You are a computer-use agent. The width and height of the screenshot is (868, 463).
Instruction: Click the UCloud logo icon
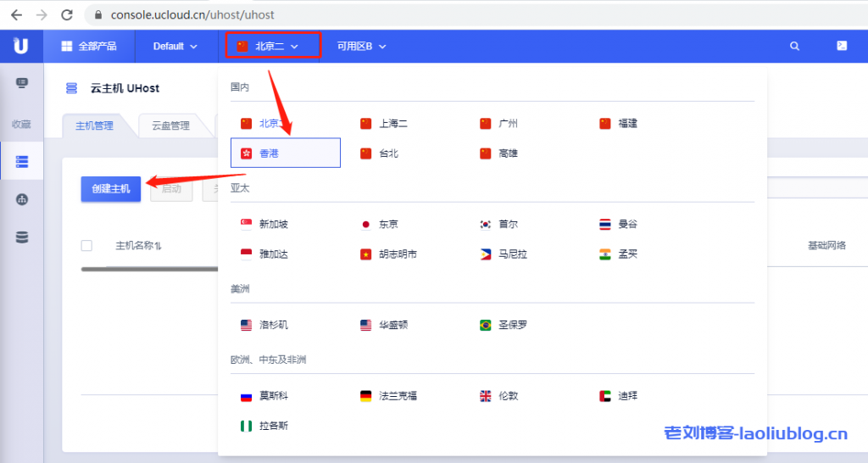[21, 46]
